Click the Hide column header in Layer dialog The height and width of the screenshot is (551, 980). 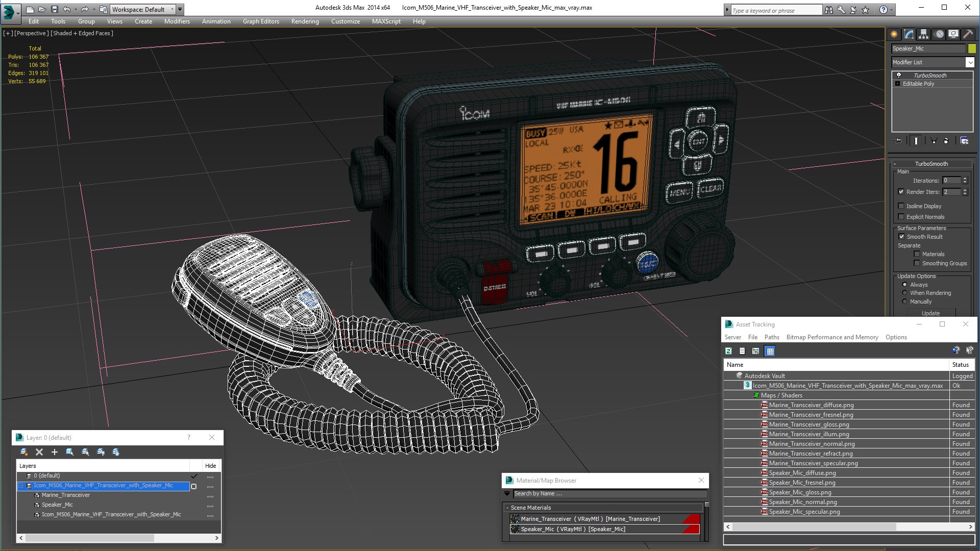pyautogui.click(x=210, y=466)
